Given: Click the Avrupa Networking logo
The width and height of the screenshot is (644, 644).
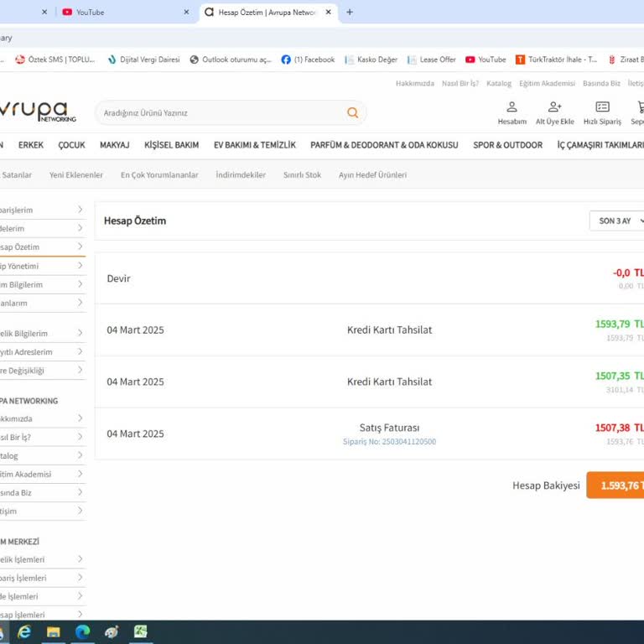Looking at the screenshot, I should click(38, 112).
